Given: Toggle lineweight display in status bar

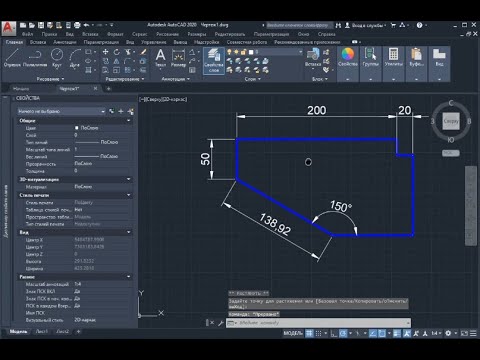Looking at the screenshot, I should (397, 333).
